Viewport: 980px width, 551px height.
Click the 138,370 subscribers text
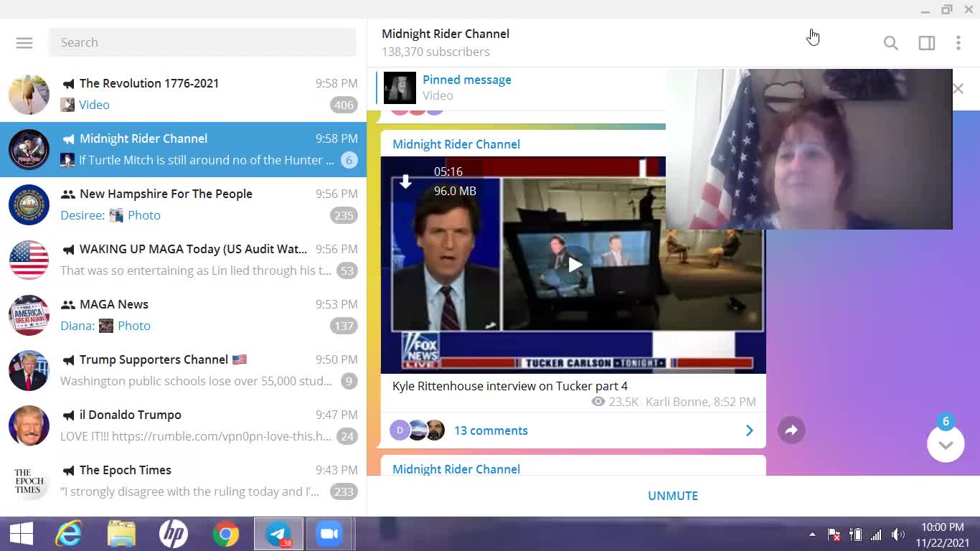tap(435, 52)
